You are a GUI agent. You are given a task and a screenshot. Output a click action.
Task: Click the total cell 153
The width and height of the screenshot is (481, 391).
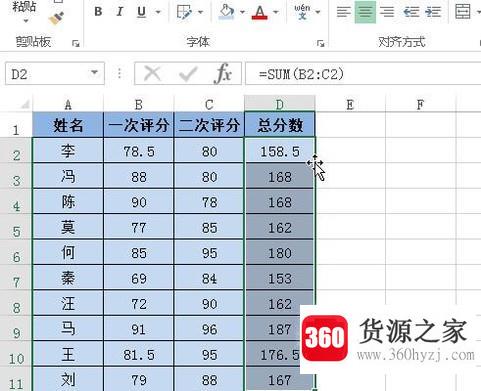pyautogui.click(x=280, y=278)
